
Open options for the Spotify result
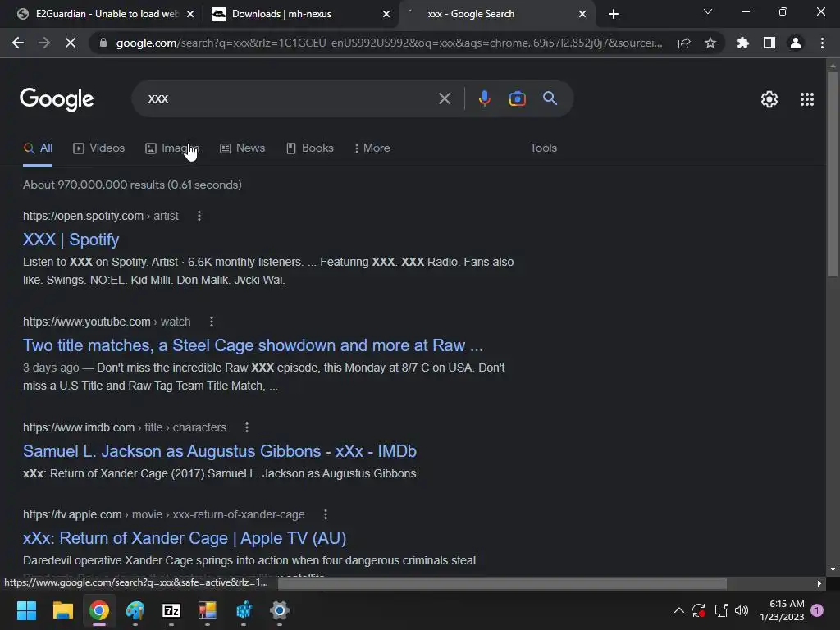point(199,216)
